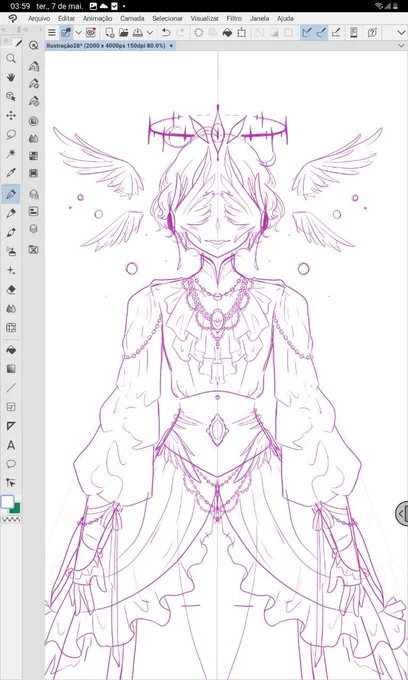Select the Lasso selection tool
The height and width of the screenshot is (680, 408).
pos(11,134)
